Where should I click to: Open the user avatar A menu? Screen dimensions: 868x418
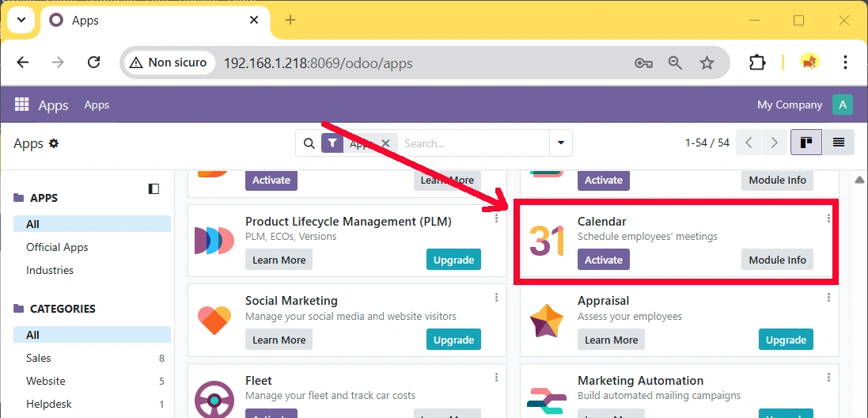coord(843,104)
